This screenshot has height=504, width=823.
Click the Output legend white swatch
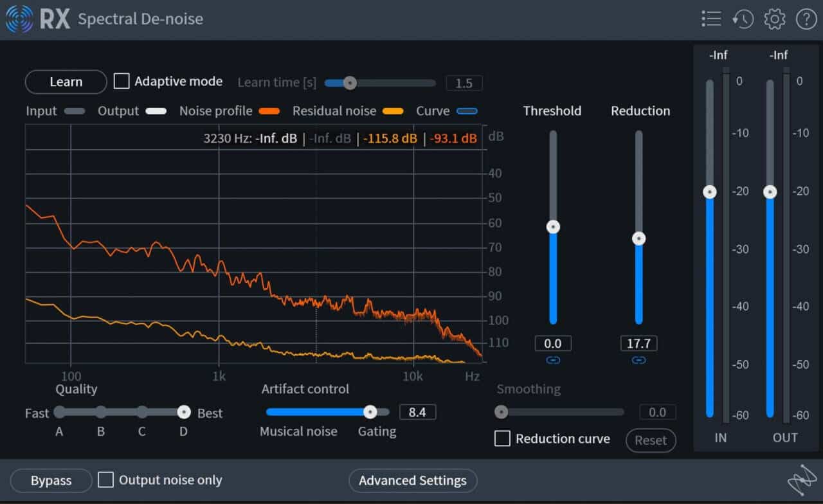(x=156, y=111)
